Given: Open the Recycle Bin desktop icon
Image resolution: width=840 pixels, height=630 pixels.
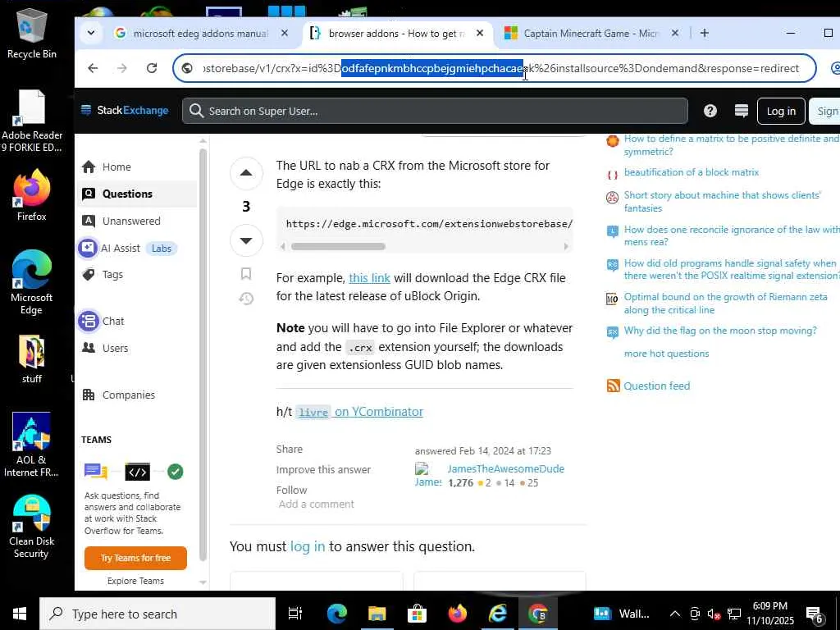Looking at the screenshot, I should [x=32, y=33].
